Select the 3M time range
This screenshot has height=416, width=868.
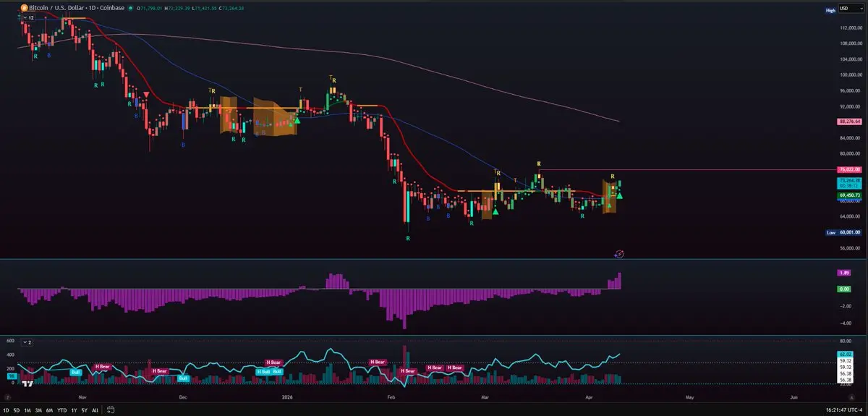pos(38,410)
